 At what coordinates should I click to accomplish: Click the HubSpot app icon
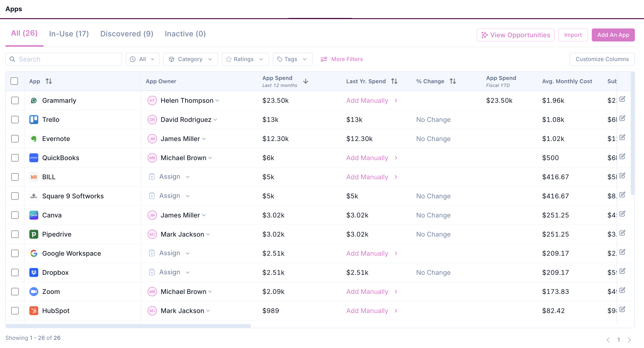tap(34, 311)
